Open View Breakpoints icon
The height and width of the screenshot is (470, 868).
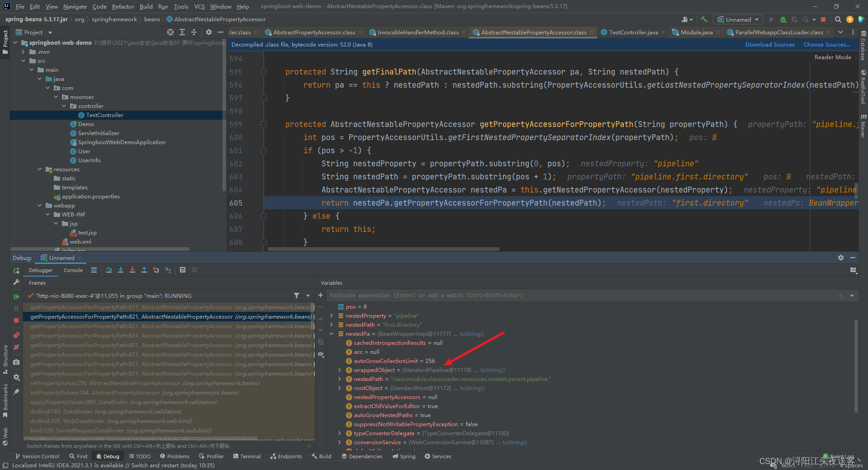coord(16,335)
